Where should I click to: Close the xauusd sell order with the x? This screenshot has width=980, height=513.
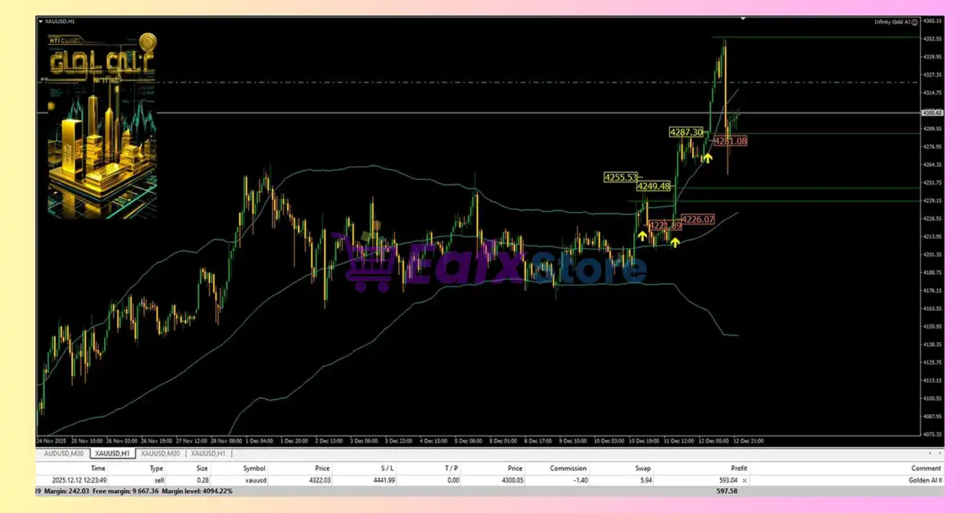745,480
